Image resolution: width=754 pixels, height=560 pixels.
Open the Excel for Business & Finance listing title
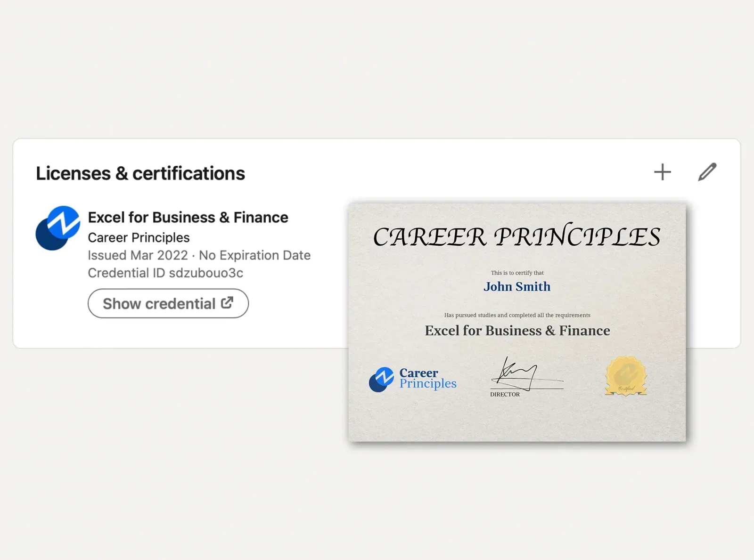pyautogui.click(x=188, y=218)
